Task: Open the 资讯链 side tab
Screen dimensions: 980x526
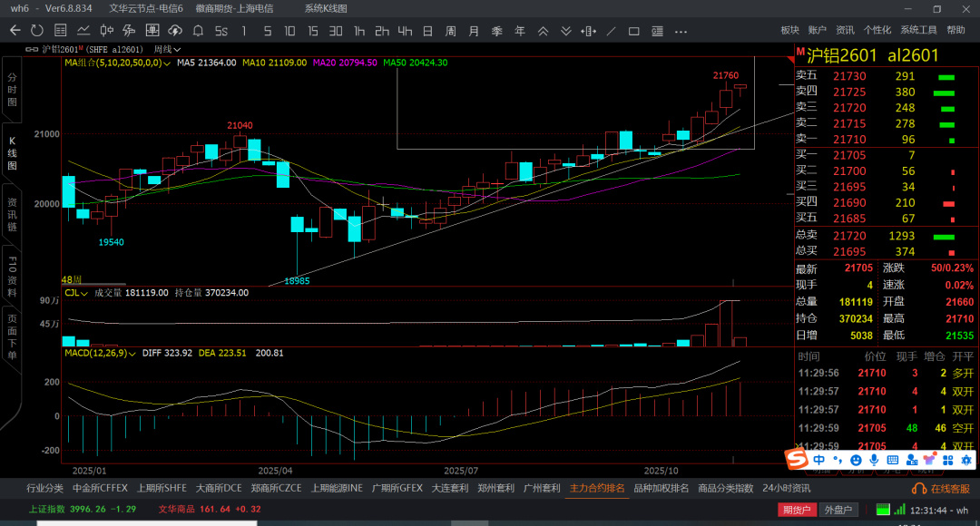Action: pos(12,214)
